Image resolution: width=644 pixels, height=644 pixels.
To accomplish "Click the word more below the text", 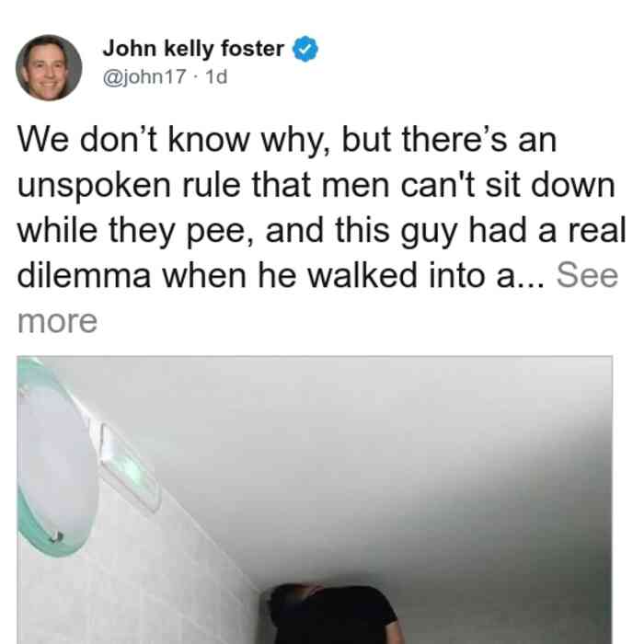I will pyautogui.click(x=57, y=321).
